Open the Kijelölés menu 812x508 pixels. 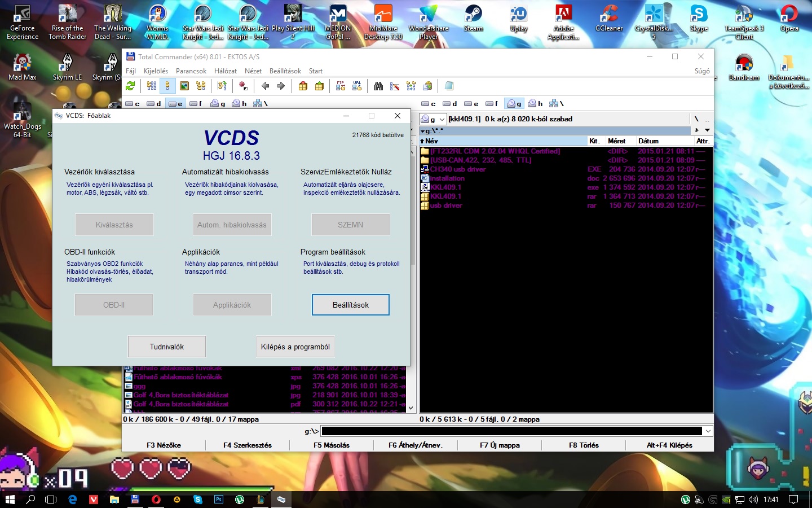156,71
